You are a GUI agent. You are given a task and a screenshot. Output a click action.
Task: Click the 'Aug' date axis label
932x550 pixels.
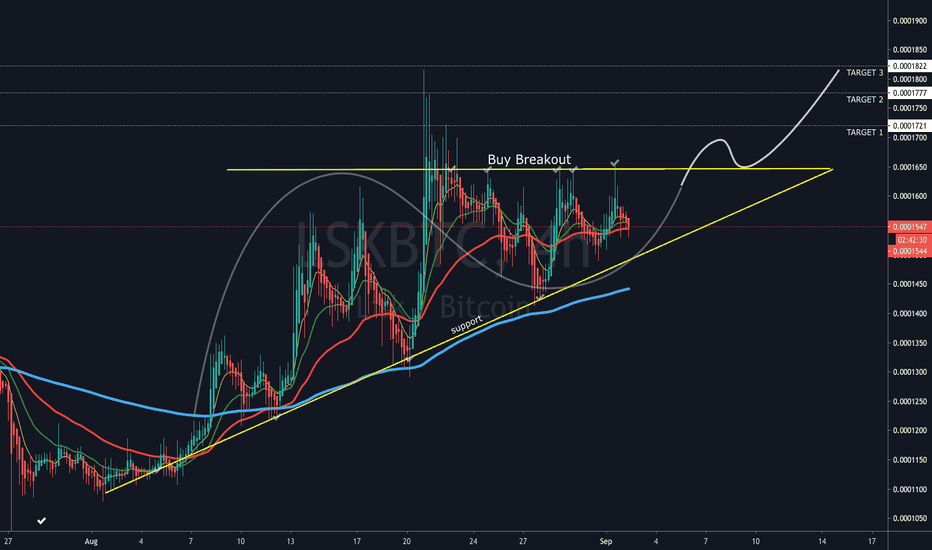pyautogui.click(x=91, y=542)
